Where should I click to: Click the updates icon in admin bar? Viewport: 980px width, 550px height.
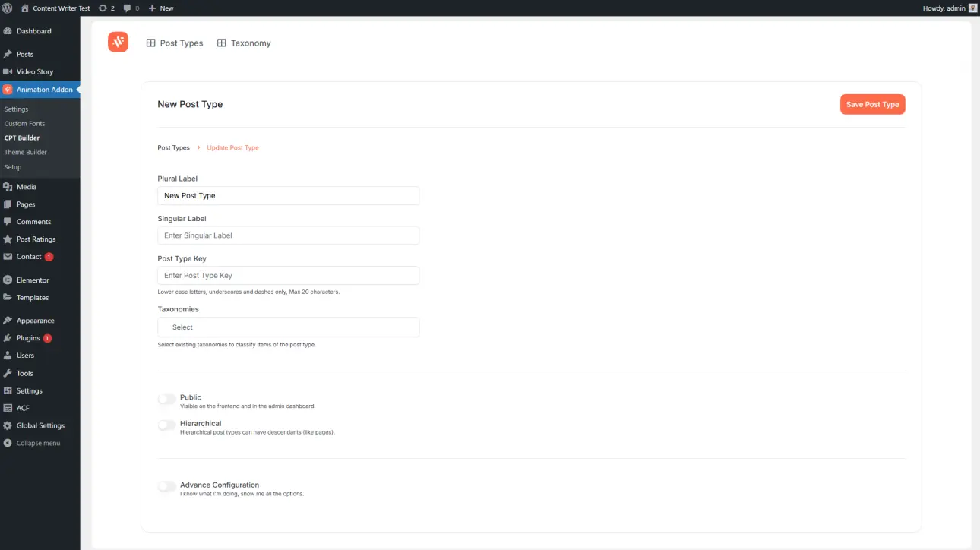coord(103,8)
